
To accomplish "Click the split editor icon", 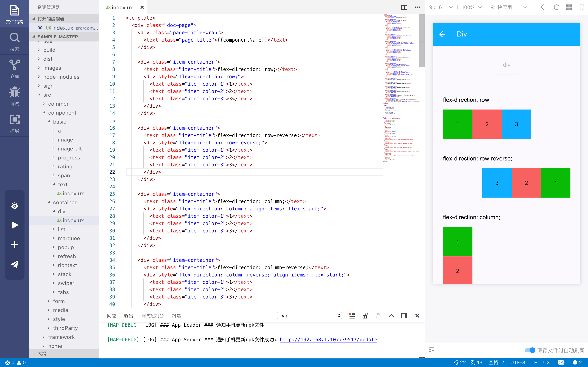I will point(404,7).
